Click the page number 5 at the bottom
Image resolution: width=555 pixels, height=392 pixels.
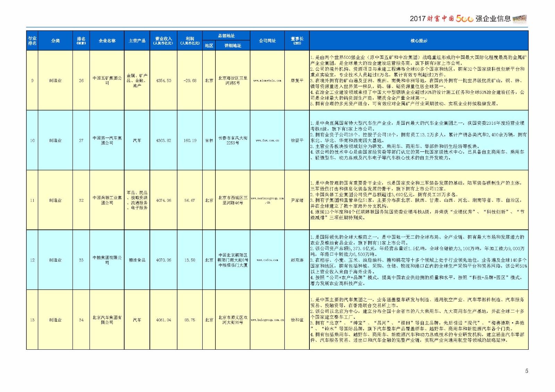click(527, 371)
